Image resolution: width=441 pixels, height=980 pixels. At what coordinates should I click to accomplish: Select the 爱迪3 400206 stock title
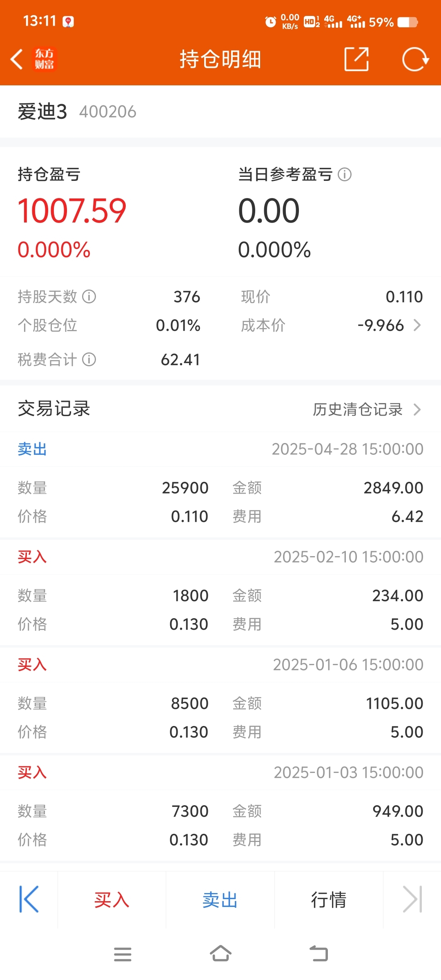(x=77, y=111)
